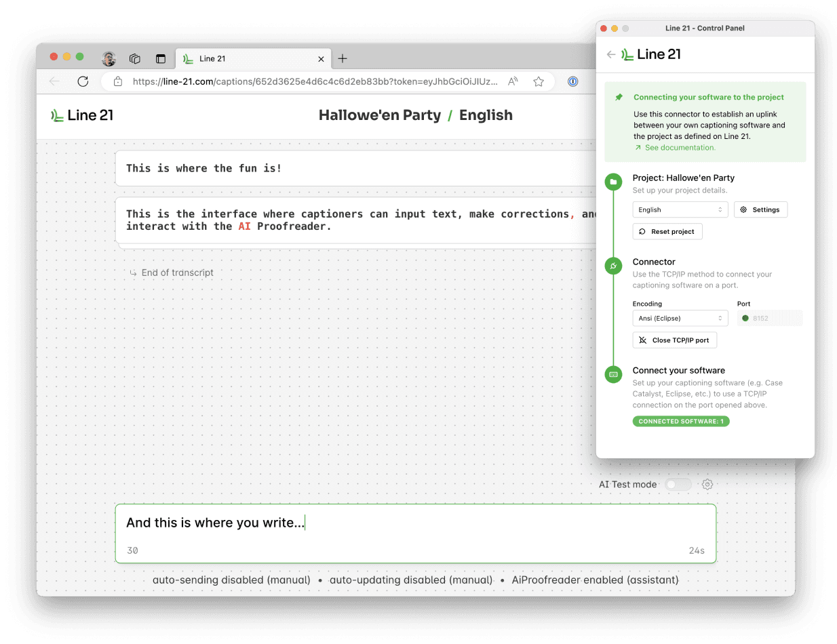Click the pin icon in green notice
This screenshot has height=644, width=837.
619,98
